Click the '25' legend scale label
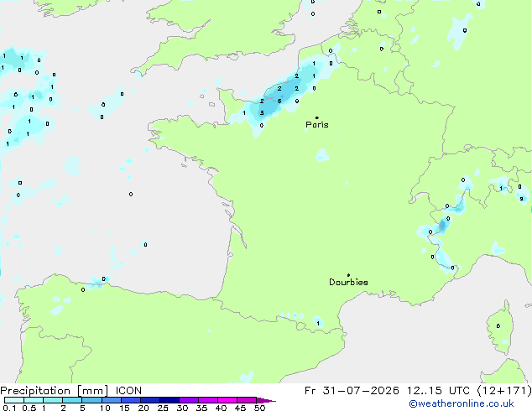Screen dimensions: 532x411 pyautogui.click(x=163, y=408)
